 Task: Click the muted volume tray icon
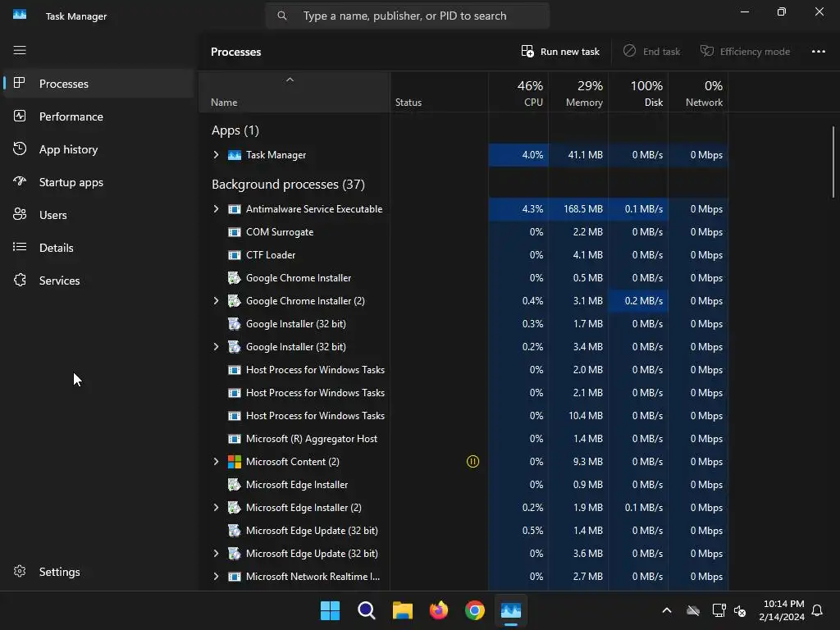point(741,610)
